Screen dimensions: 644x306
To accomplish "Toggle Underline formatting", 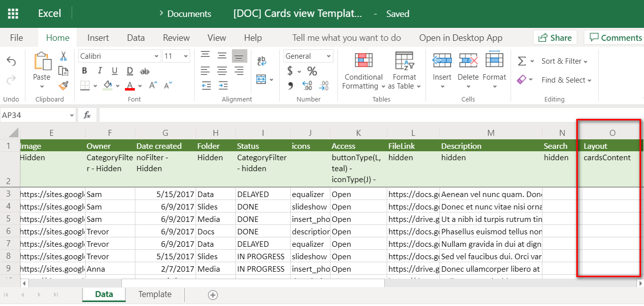I will click(115, 71).
